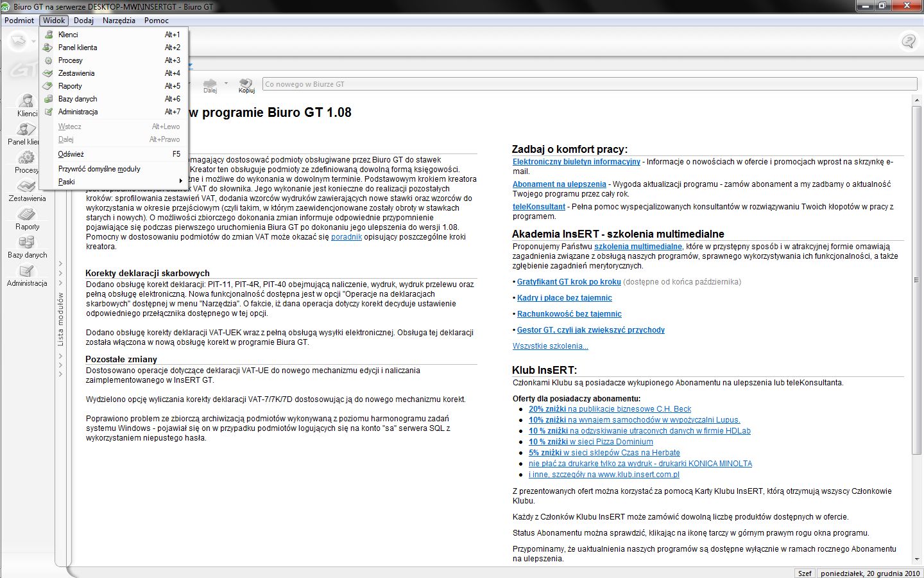Click the scrollbar down arrow

coord(916,559)
